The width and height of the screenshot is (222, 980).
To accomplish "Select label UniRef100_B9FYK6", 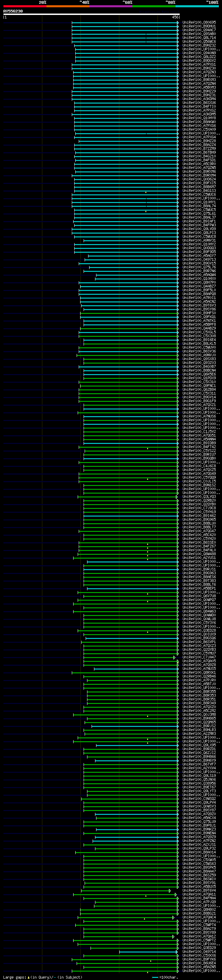I will coord(199,959).
